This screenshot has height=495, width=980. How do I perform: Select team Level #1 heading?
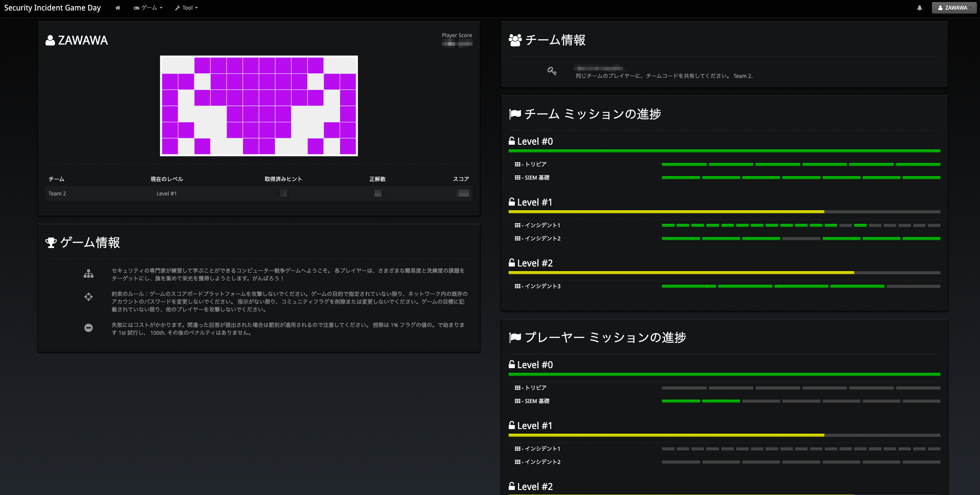[x=535, y=202]
